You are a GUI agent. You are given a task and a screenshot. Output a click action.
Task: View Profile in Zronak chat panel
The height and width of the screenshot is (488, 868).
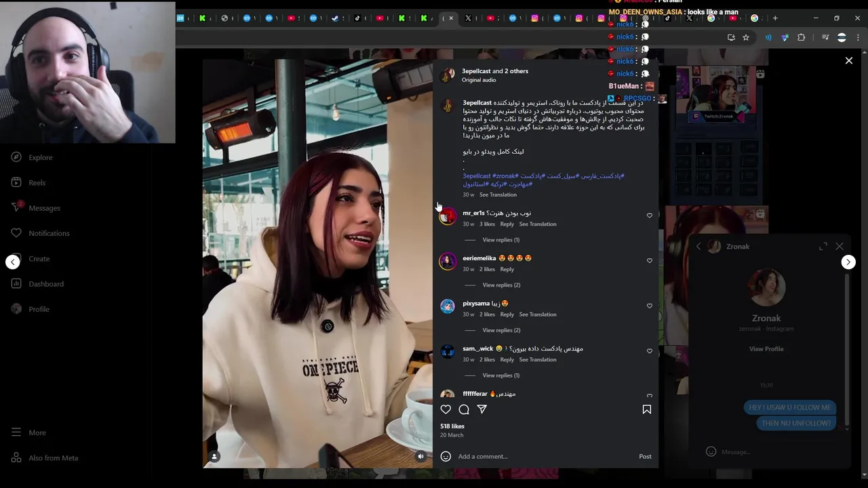point(766,349)
